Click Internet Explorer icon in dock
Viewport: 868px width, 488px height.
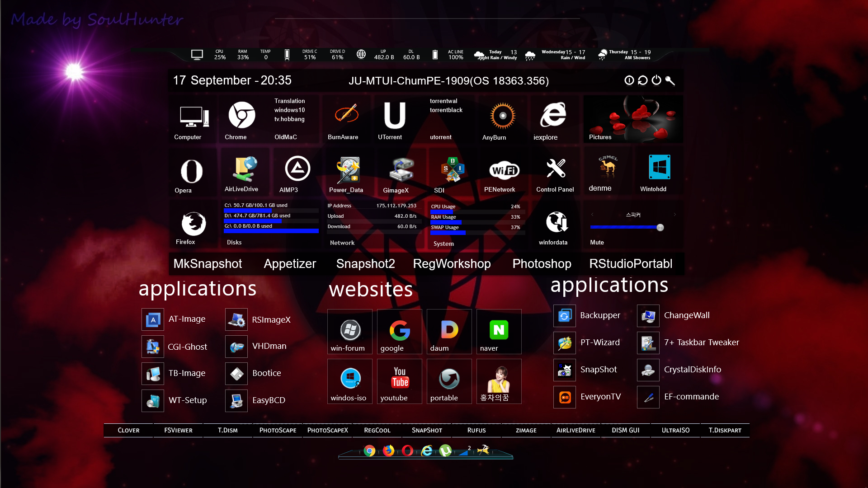tap(426, 450)
